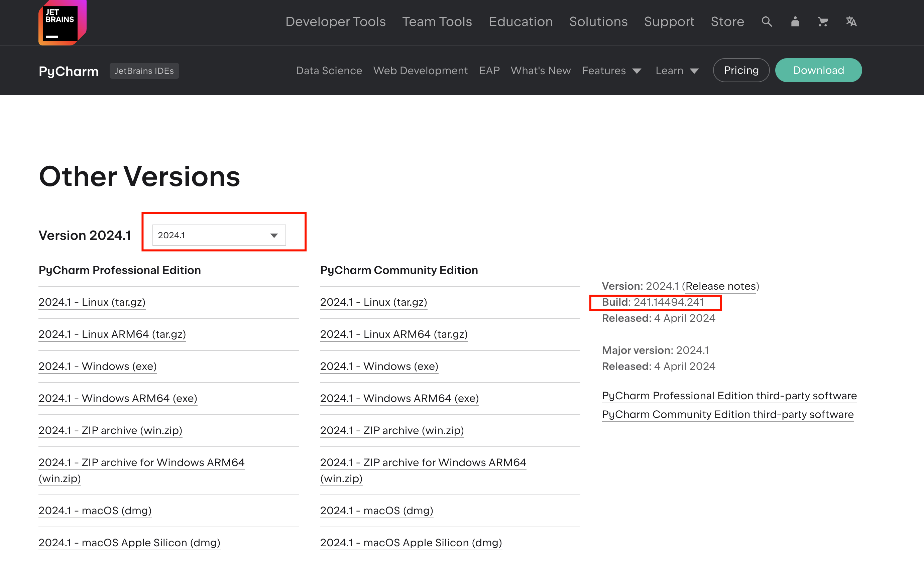Open the search icon in the top bar

(766, 21)
